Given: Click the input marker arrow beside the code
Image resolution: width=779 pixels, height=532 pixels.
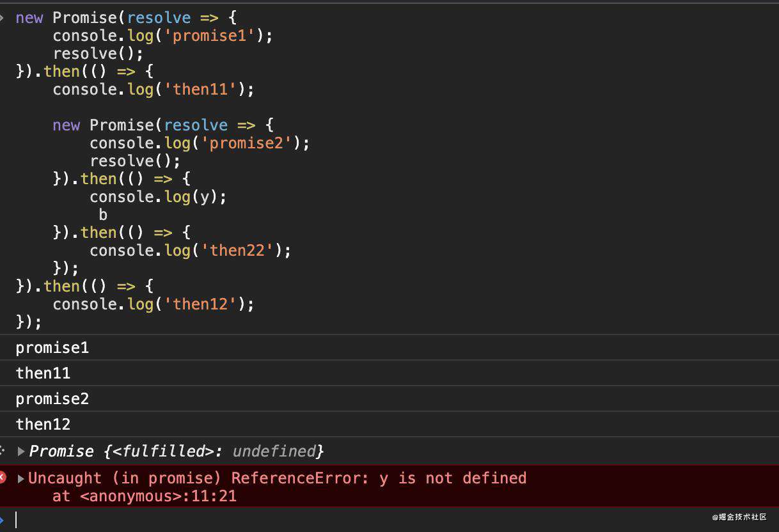Looking at the screenshot, I should 2,17.
